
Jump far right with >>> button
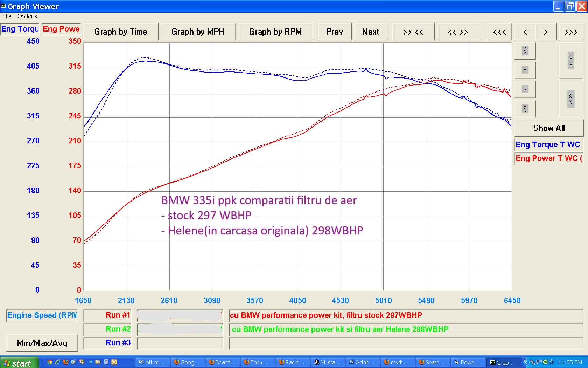571,32
